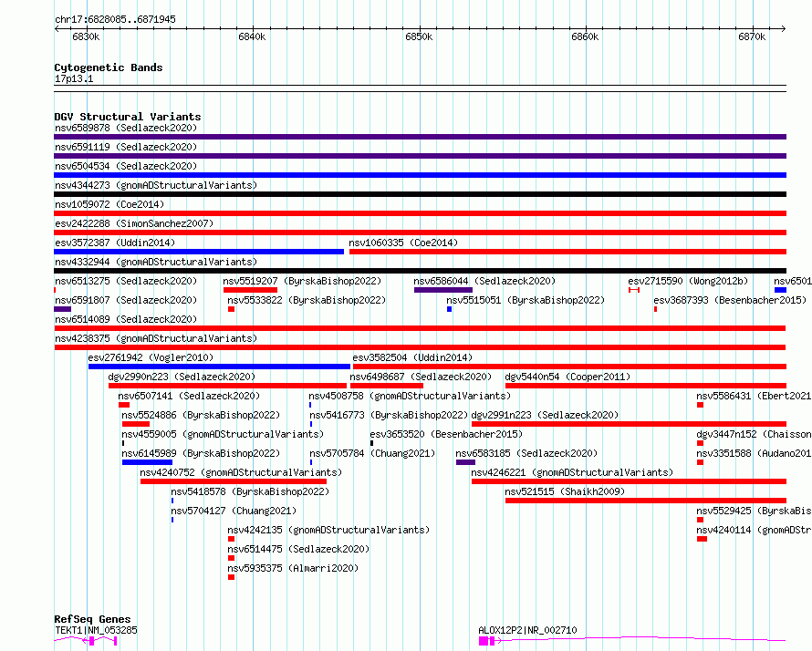This screenshot has width=812, height=651.
Task: Click the DGV Structural Variants track title
Action: point(128,117)
